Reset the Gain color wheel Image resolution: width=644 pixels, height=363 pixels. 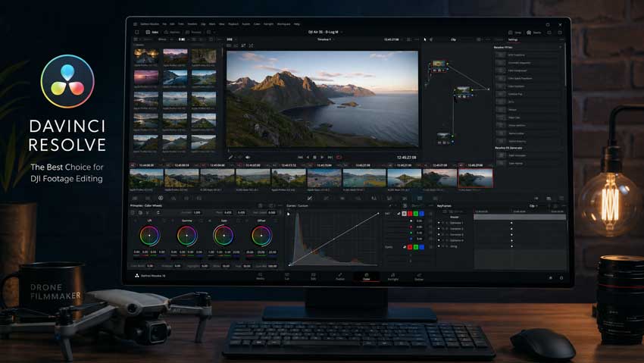coord(237,221)
